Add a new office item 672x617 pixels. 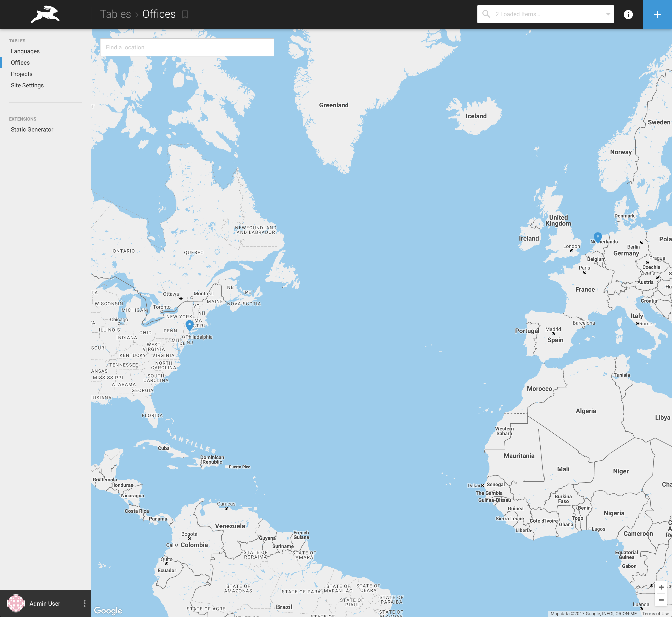(657, 14)
